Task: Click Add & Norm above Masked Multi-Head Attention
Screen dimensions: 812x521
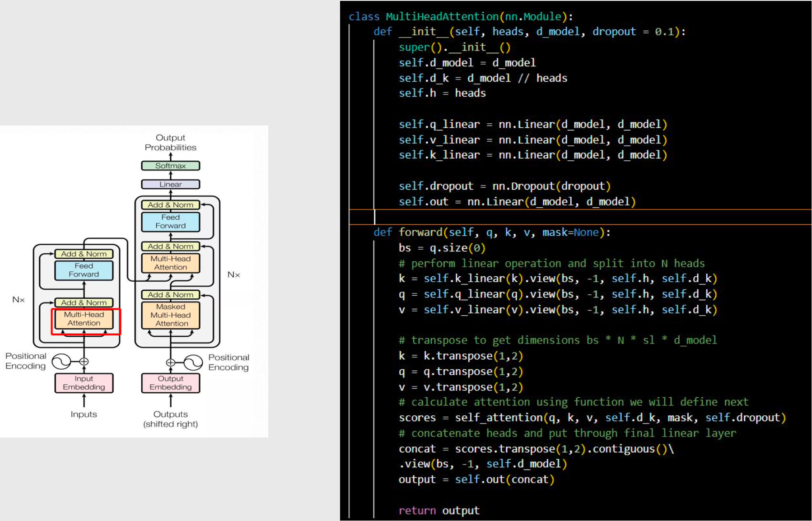Action: tap(171, 295)
